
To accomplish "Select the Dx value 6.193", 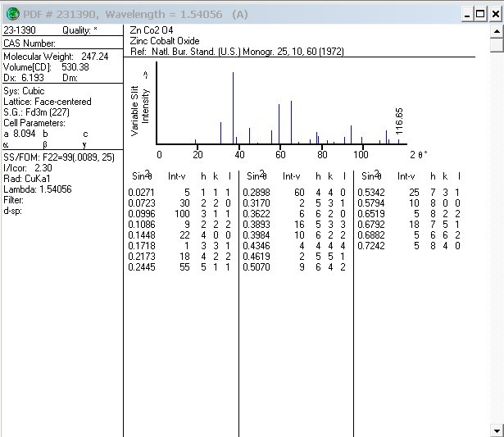I will click(x=33, y=78).
